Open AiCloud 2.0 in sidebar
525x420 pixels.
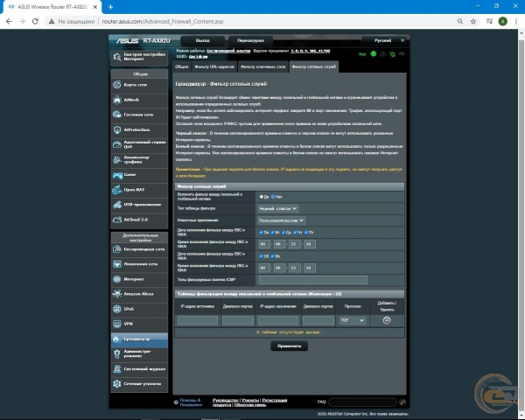(x=139, y=220)
